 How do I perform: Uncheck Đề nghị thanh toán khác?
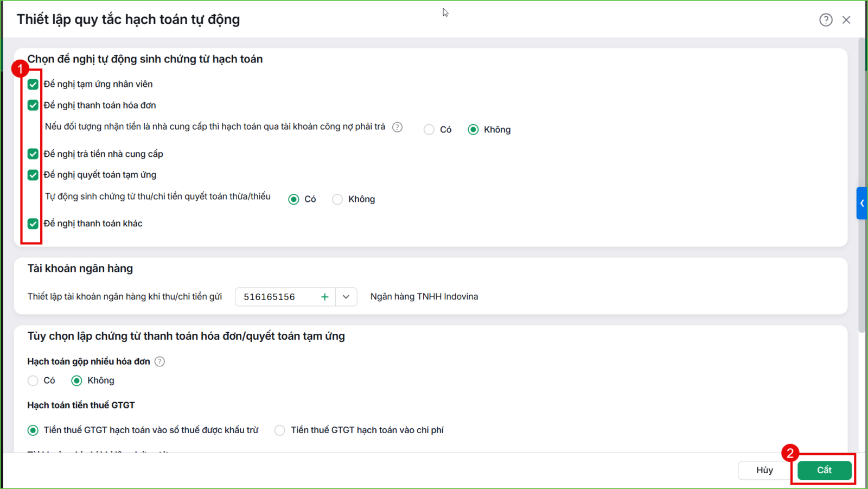[33, 224]
